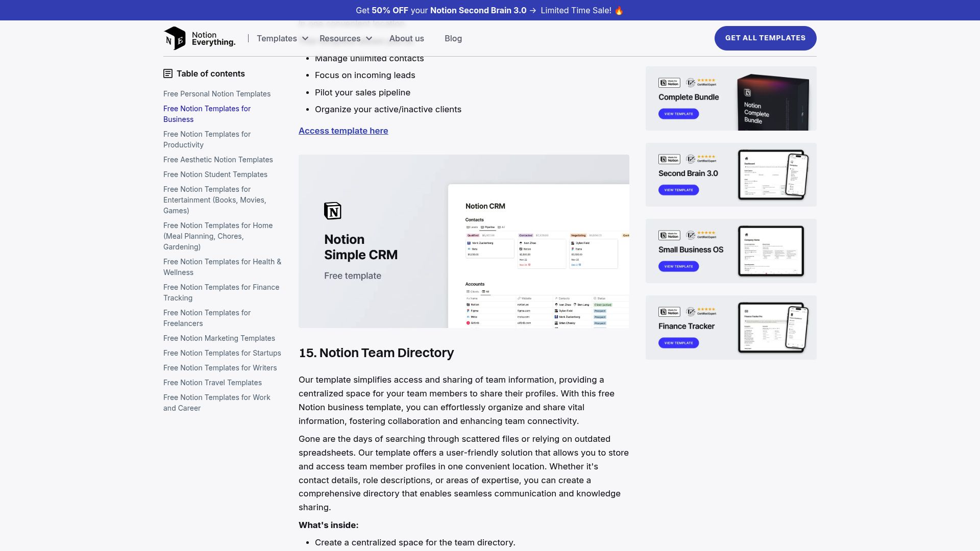This screenshot has width=980, height=551.
Task: Click the Finance Tracker card title
Action: [687, 326]
